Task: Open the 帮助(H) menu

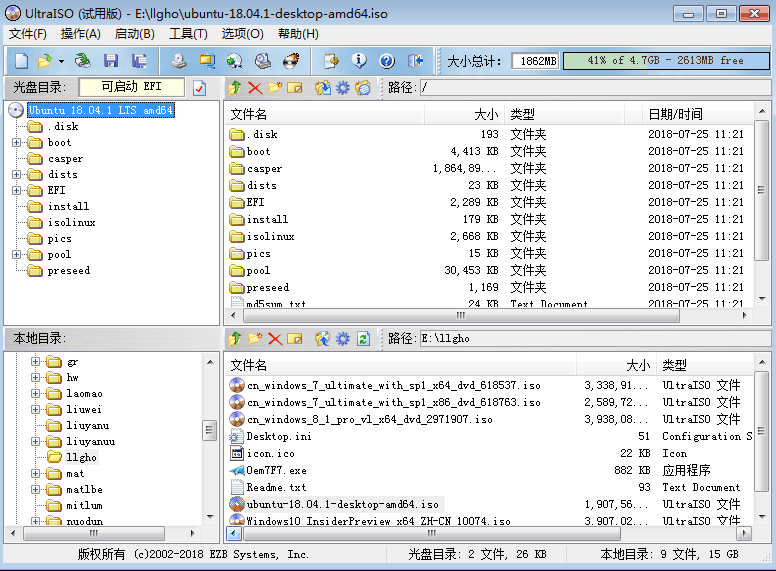Action: (x=298, y=34)
